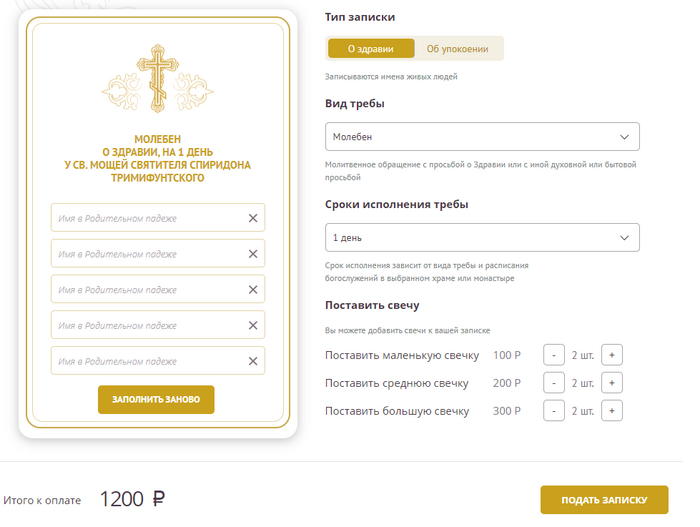Image resolution: width=700 pixels, height=527 pixels.
Task: Clear the second name field with X icon
Action: pyautogui.click(x=253, y=254)
